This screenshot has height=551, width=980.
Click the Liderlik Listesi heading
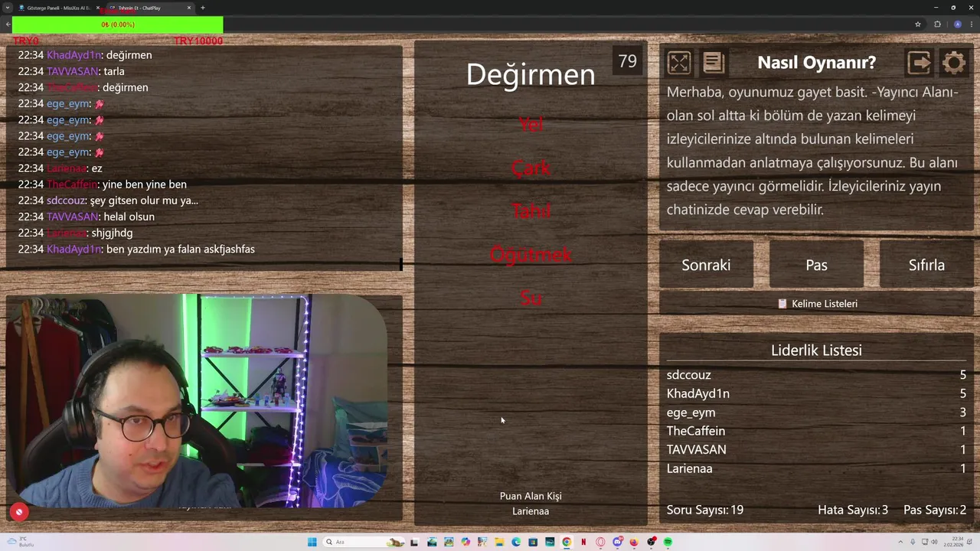[816, 350]
